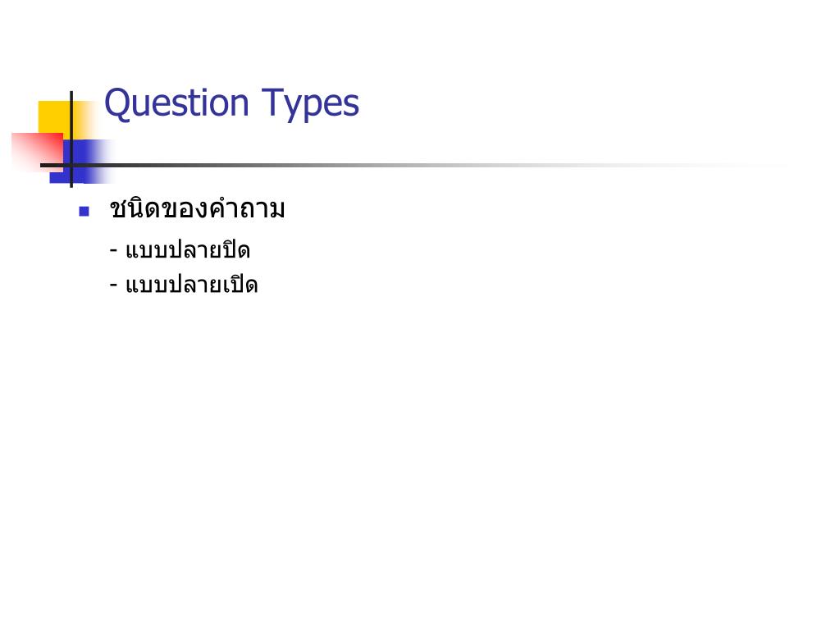This screenshot has width=840, height=630.
Task: Select the word "Types" in the title
Action: coord(310,104)
